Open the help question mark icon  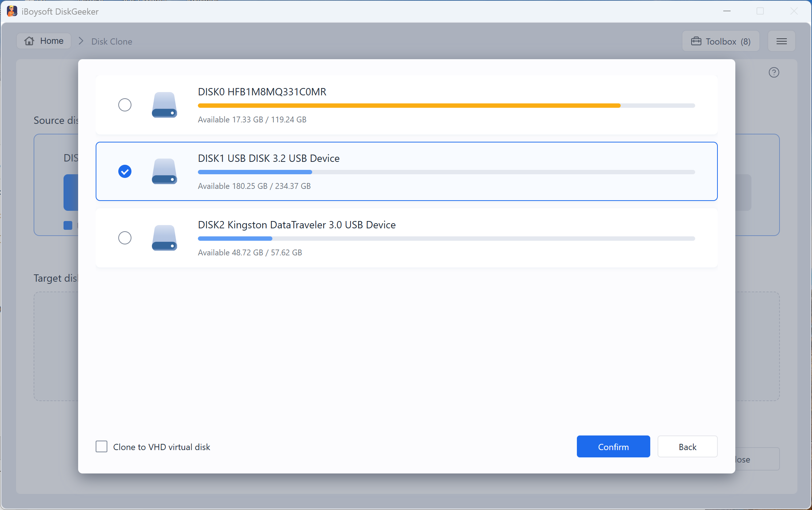[774, 72]
